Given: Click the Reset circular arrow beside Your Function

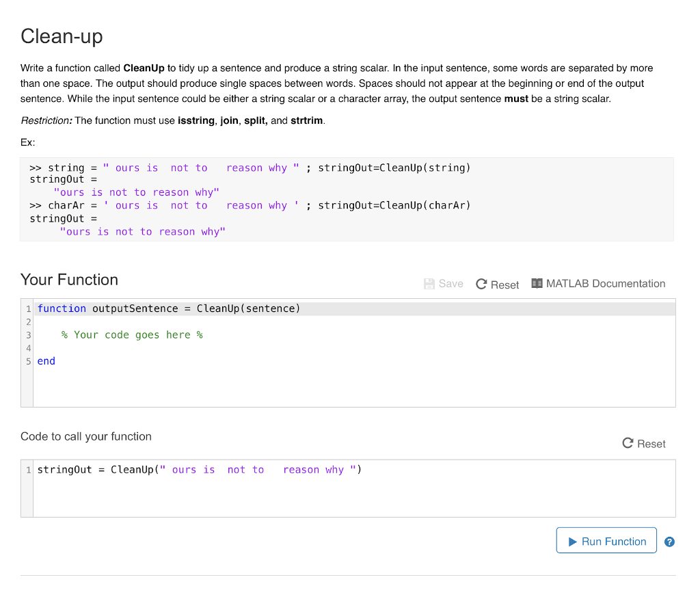Looking at the screenshot, I should 483,283.
